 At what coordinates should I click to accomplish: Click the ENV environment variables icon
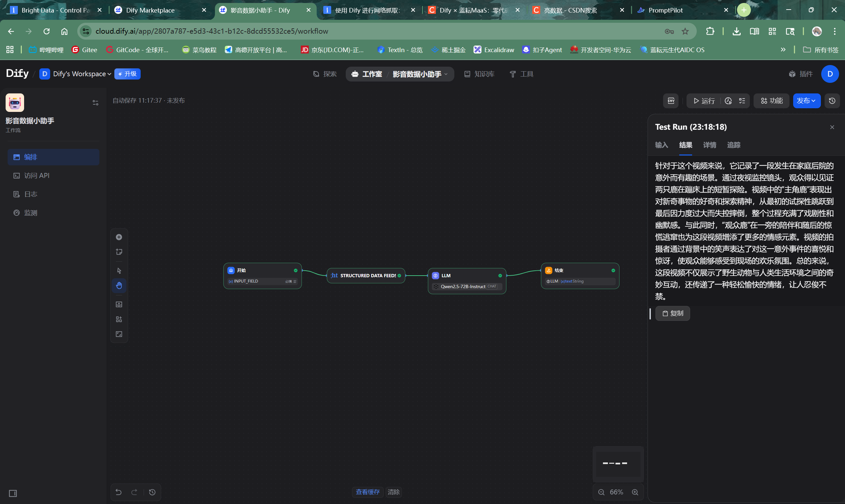tap(671, 101)
